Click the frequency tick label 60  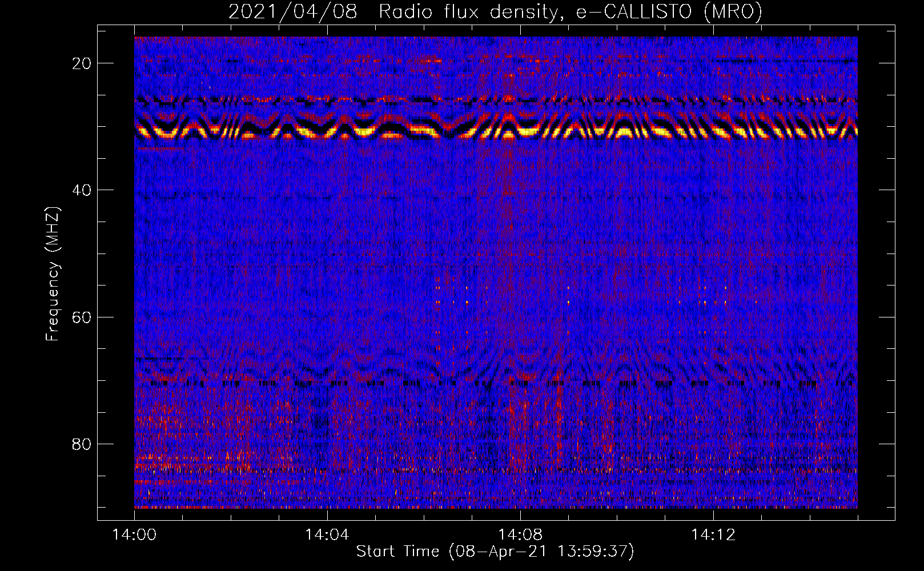point(82,317)
